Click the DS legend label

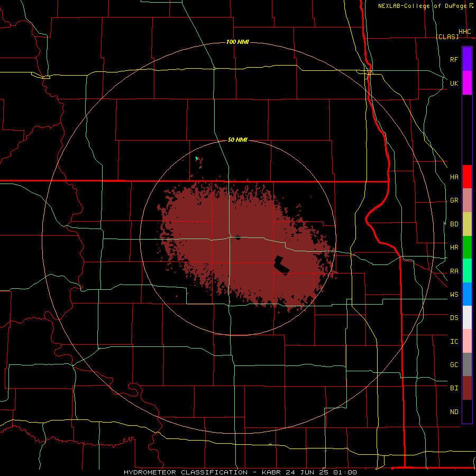click(454, 318)
